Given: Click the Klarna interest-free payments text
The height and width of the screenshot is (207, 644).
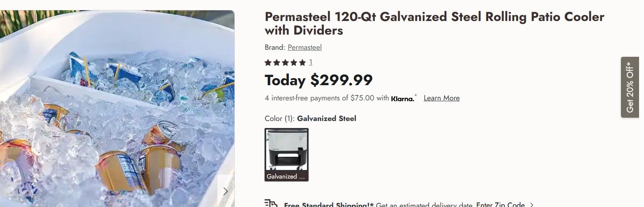Looking at the screenshot, I should click(327, 98).
